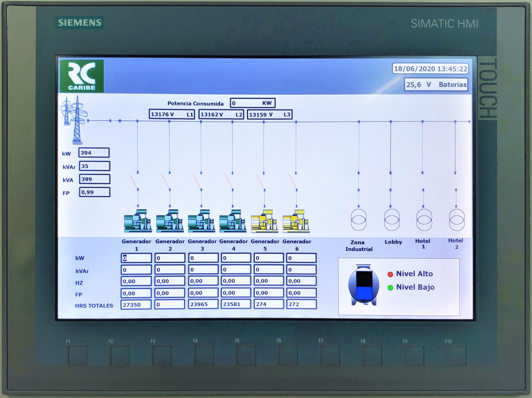Tap the green Nivel Bajo indicator
This screenshot has width=532, height=398.
pyautogui.click(x=390, y=287)
